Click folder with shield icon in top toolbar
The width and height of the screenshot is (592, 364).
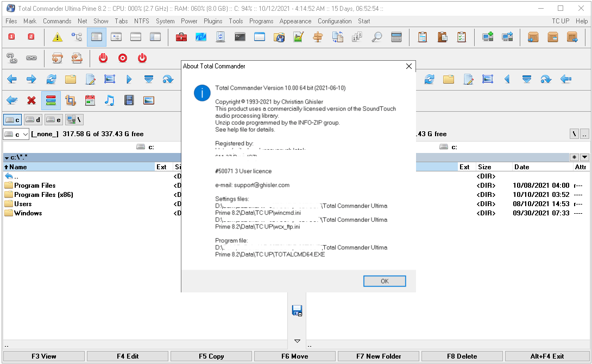click(x=279, y=37)
